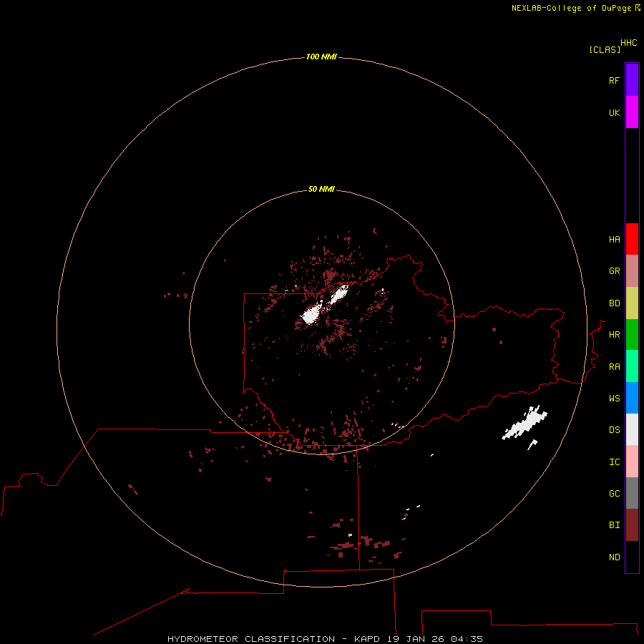
Task: Click the IC light pink swatch
Action: [x=632, y=462]
